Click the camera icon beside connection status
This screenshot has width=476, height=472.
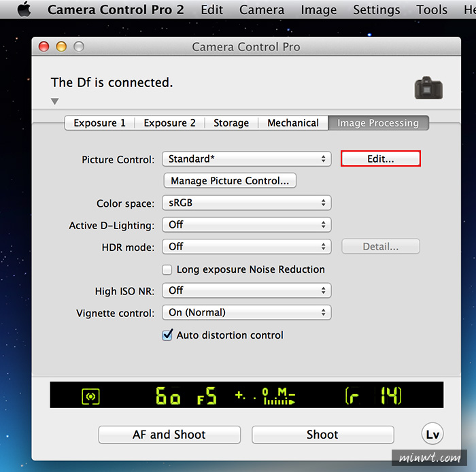tap(428, 88)
